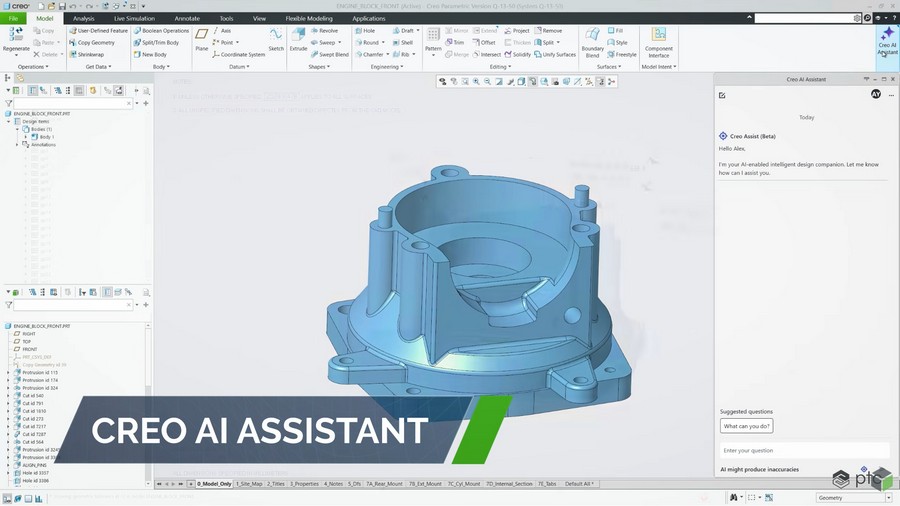Select the 1_Site_Map view tab
This screenshot has height=506, width=900.
pos(249,484)
